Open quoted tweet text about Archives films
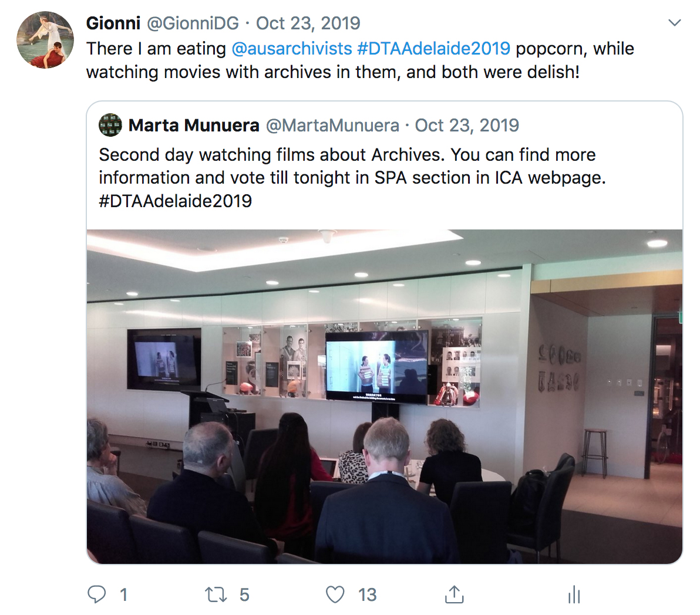 click(352, 177)
